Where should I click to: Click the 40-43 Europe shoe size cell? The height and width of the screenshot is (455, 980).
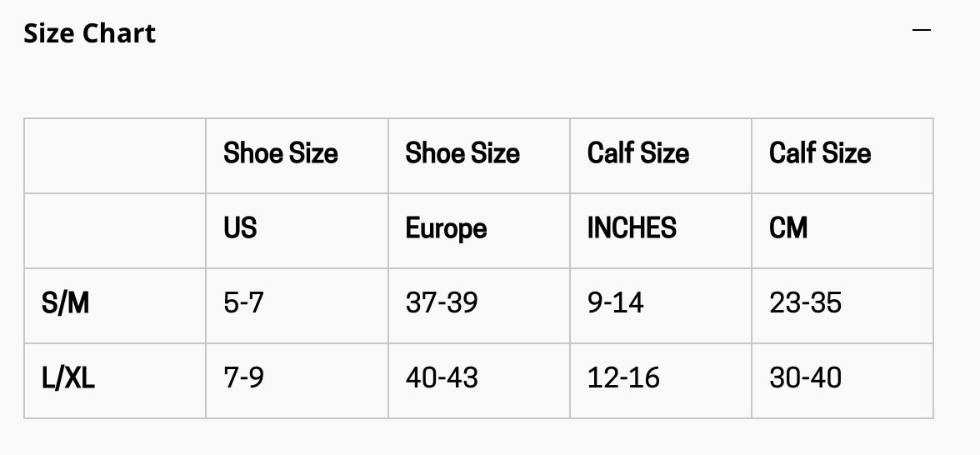[x=478, y=381]
